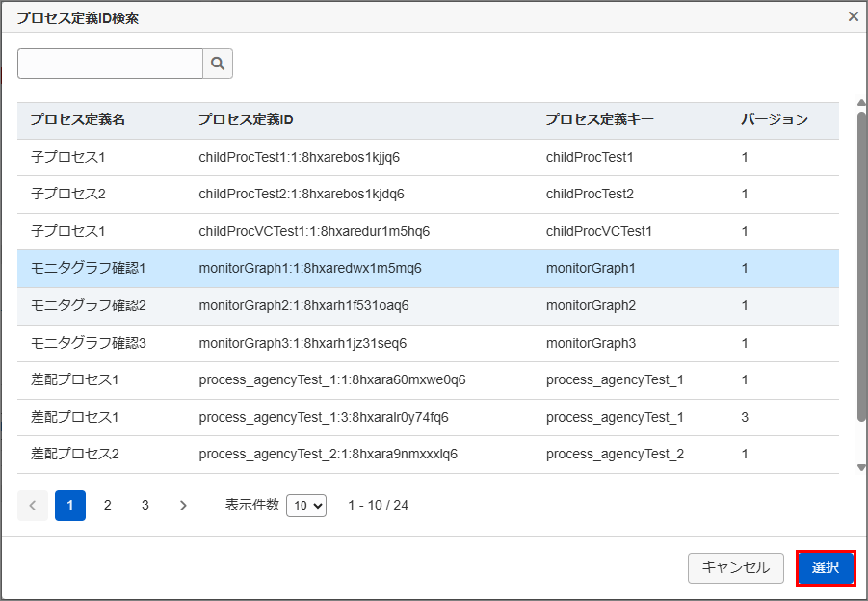868x601 pixels.
Task: Click the magnifying glass search icon
Action: (218, 64)
